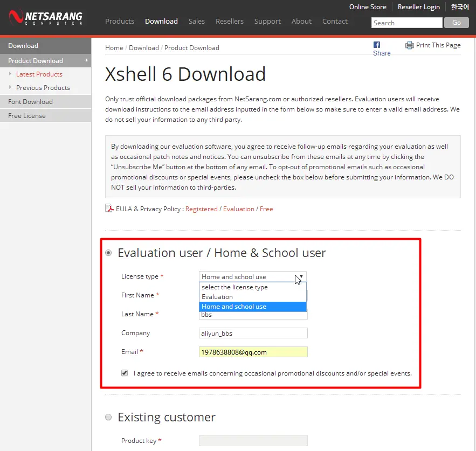The height and width of the screenshot is (451, 476).
Task: Click the Share text under Facebook
Action: pyautogui.click(x=382, y=53)
